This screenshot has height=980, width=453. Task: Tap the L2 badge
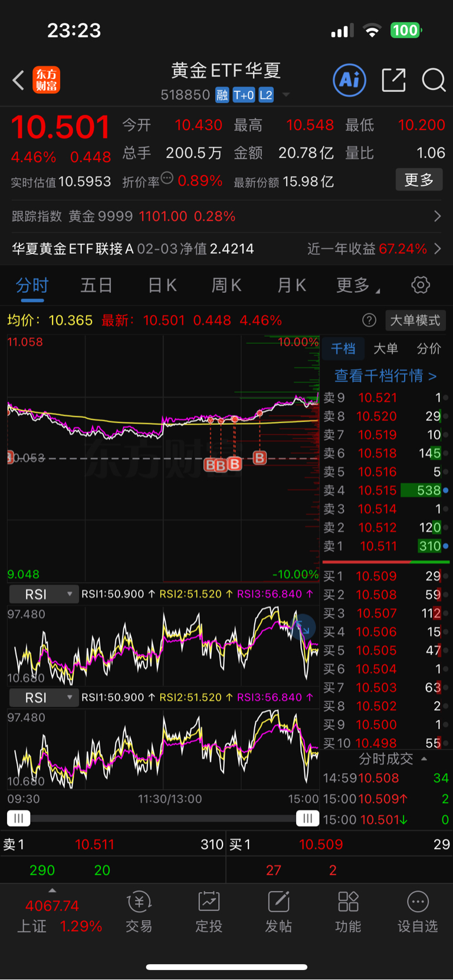click(266, 95)
